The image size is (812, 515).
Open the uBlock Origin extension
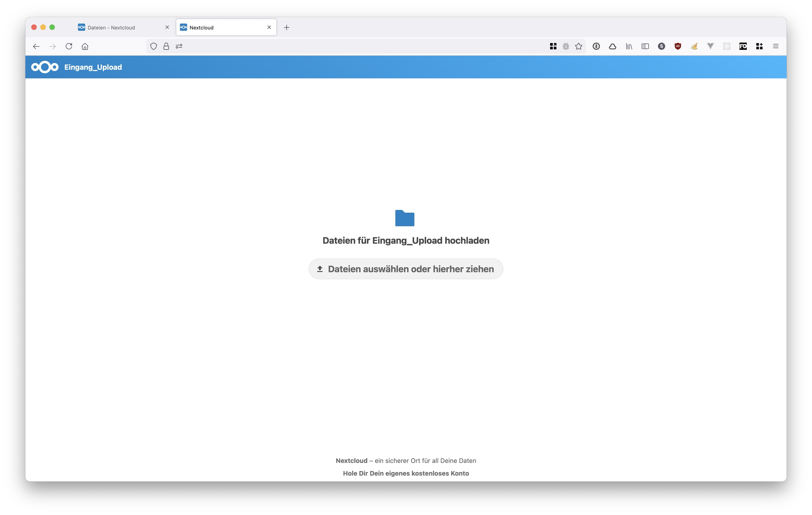677,46
